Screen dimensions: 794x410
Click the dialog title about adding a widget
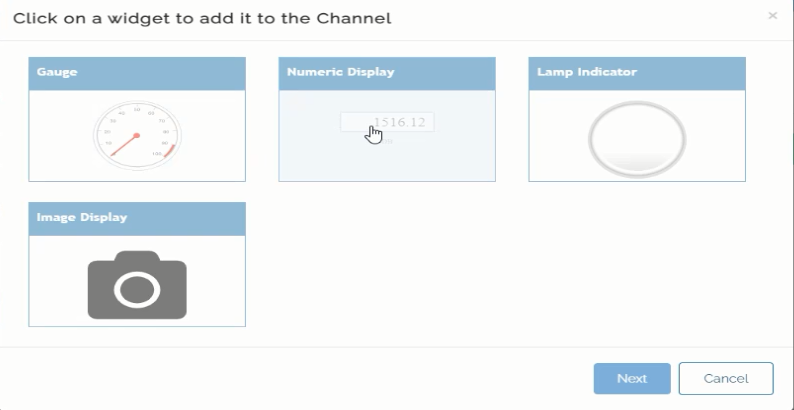pyautogui.click(x=202, y=18)
